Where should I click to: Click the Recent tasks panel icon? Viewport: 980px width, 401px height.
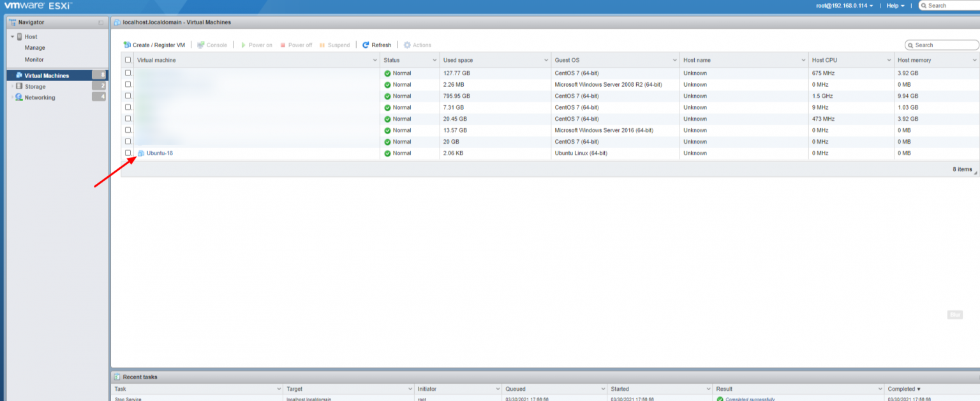(x=117, y=377)
